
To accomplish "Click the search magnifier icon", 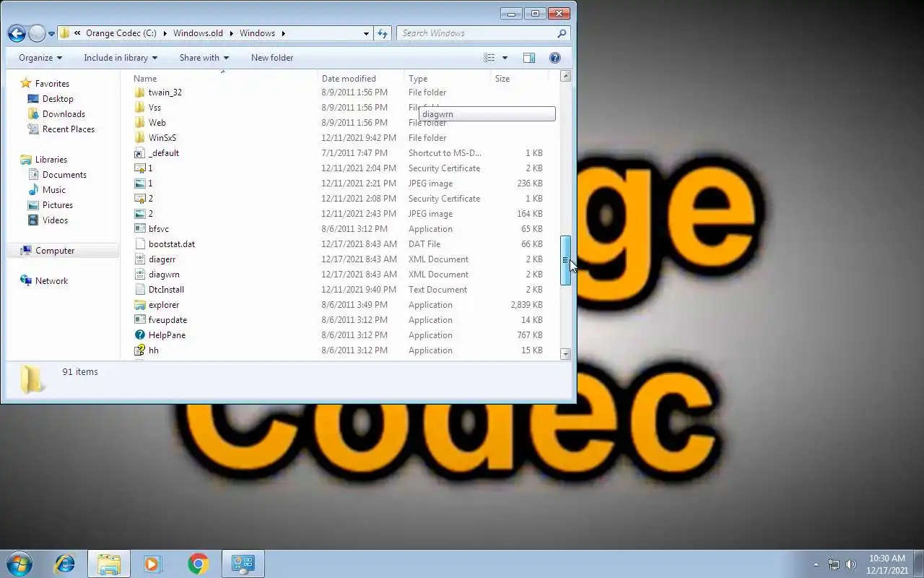I will click(x=562, y=33).
